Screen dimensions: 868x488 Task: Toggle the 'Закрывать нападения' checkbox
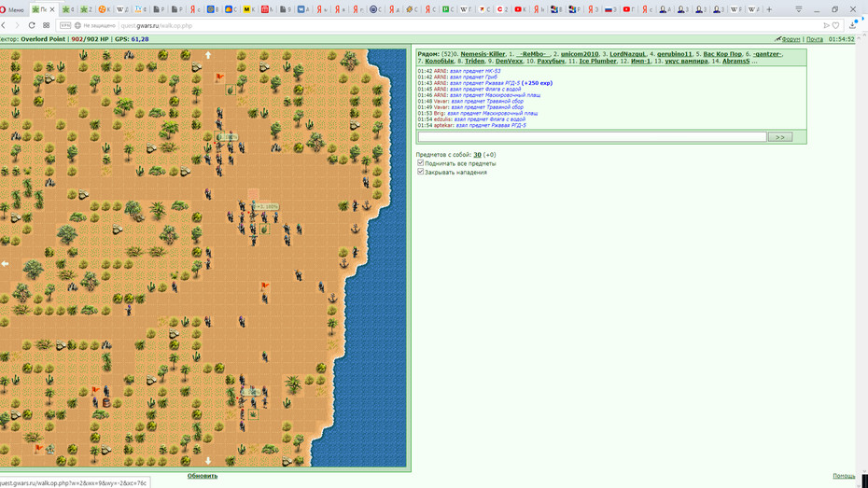click(x=420, y=172)
